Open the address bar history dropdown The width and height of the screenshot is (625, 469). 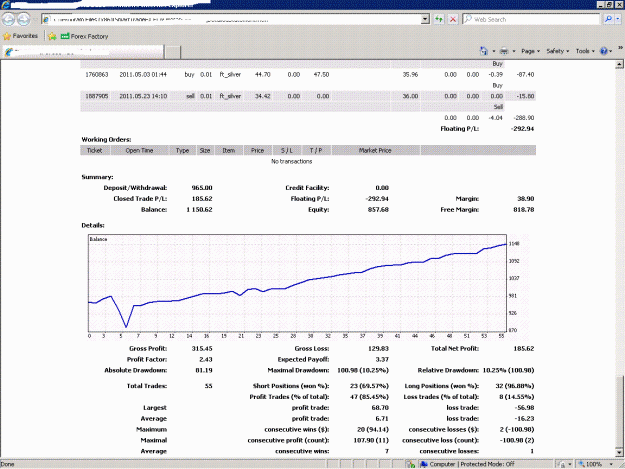click(x=425, y=19)
